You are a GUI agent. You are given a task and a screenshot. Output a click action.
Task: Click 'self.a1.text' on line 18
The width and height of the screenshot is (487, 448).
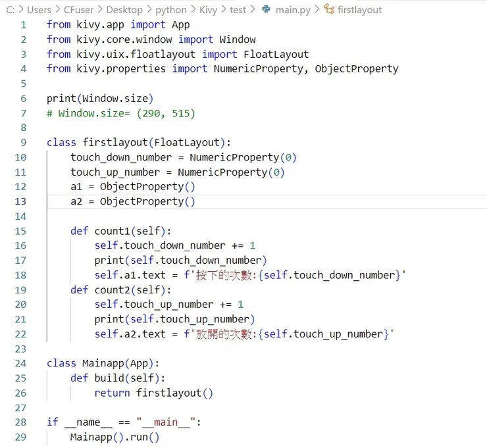(130, 275)
